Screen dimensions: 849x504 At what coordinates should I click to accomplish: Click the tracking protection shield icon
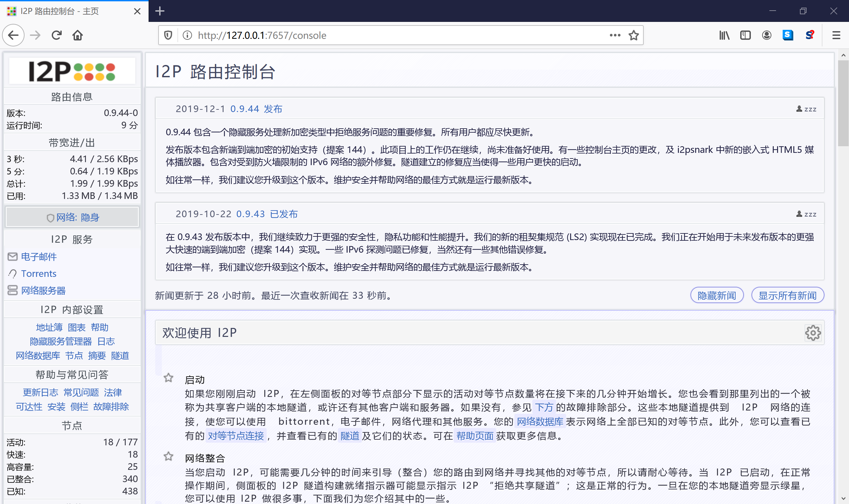coord(168,35)
